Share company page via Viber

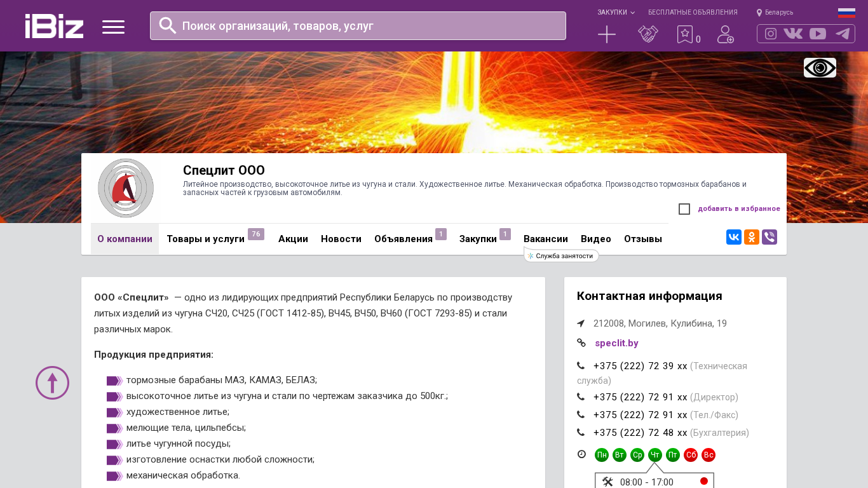770,237
